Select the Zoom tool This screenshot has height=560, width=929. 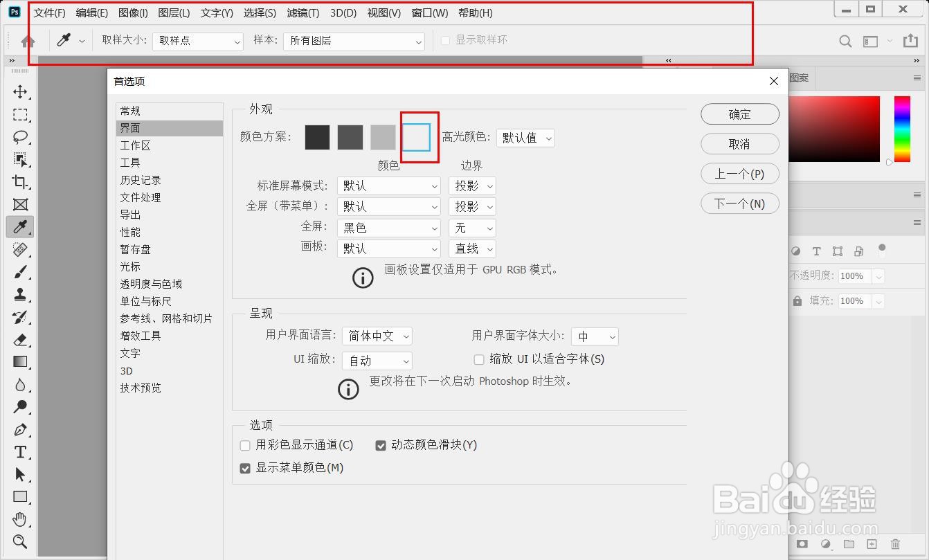[21, 541]
